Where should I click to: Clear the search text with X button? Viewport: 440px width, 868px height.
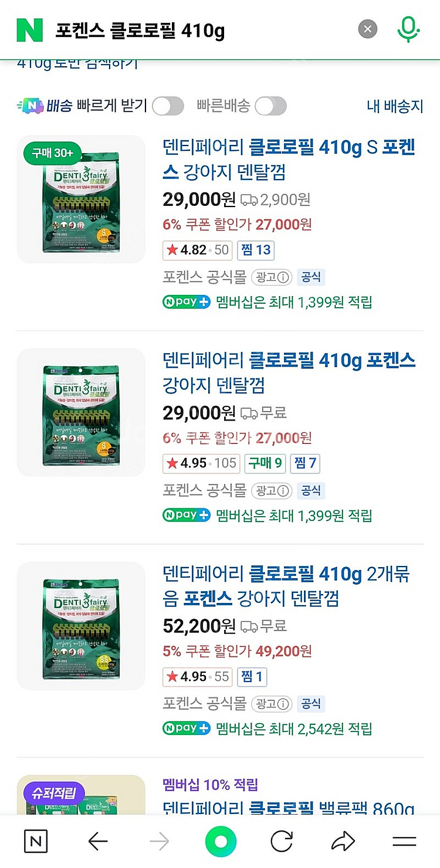click(x=368, y=29)
